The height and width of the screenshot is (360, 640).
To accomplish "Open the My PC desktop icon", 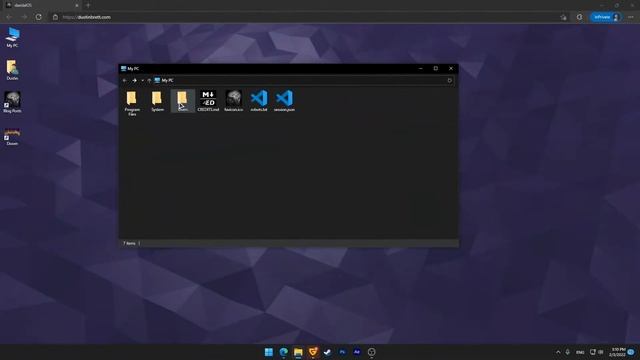I will click(x=12, y=37).
